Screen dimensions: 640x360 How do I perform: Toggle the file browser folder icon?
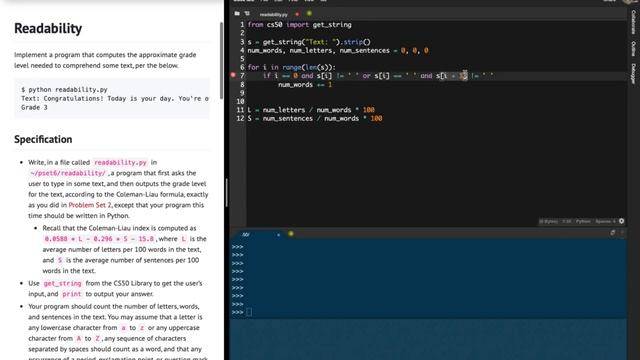(x=237, y=14)
